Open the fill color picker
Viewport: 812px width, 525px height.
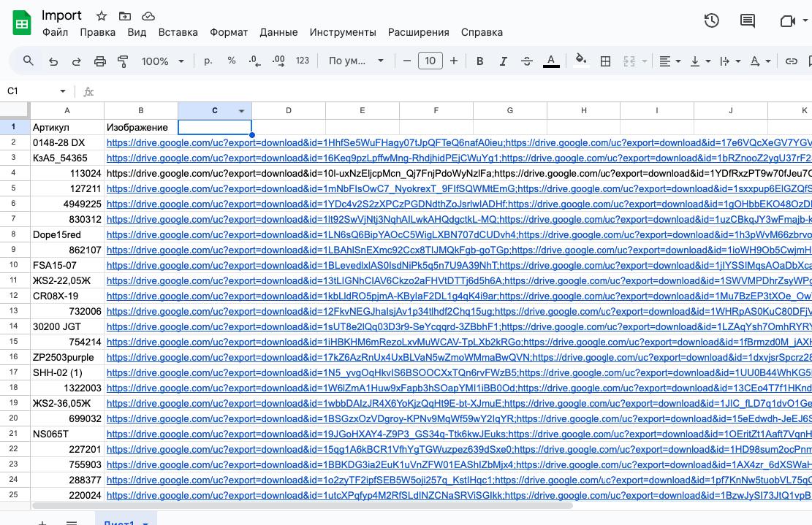pyautogui.click(x=581, y=60)
